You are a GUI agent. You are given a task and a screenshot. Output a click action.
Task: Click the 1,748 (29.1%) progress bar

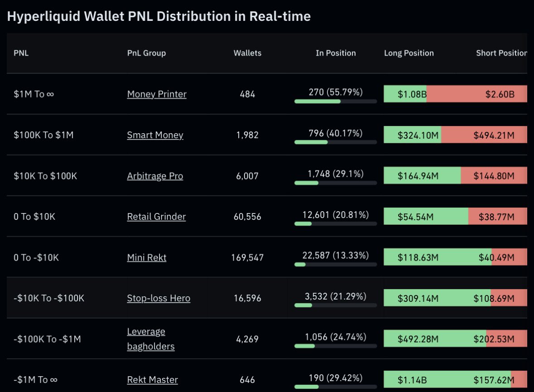point(336,183)
